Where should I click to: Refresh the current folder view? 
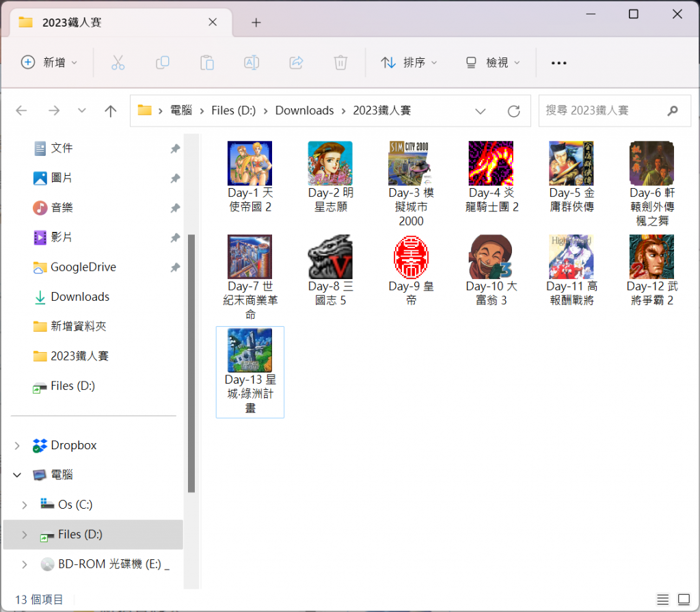pyautogui.click(x=514, y=111)
